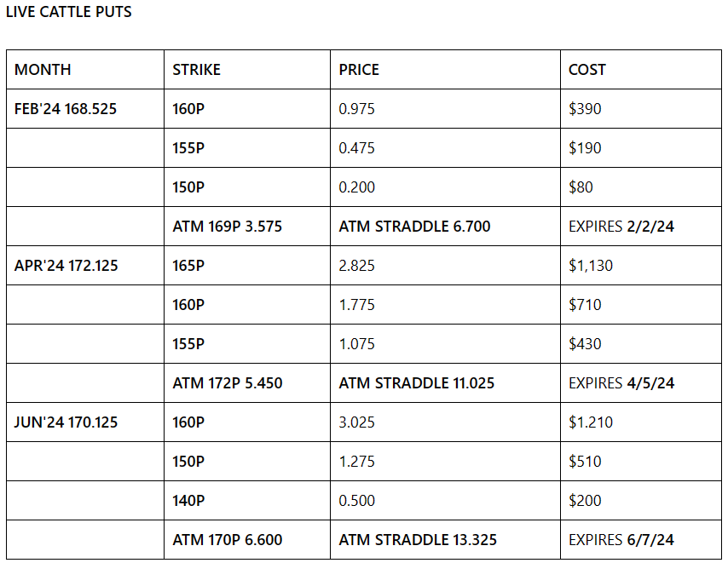Image resolution: width=728 pixels, height=563 pixels.
Task: Select the ATM 172P 5.450 cell
Action: 227,383
